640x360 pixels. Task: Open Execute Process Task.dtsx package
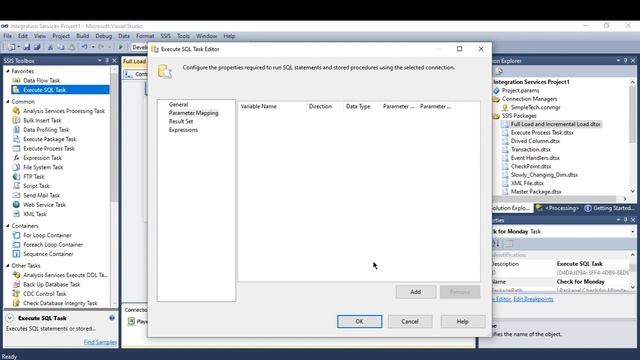click(x=542, y=133)
